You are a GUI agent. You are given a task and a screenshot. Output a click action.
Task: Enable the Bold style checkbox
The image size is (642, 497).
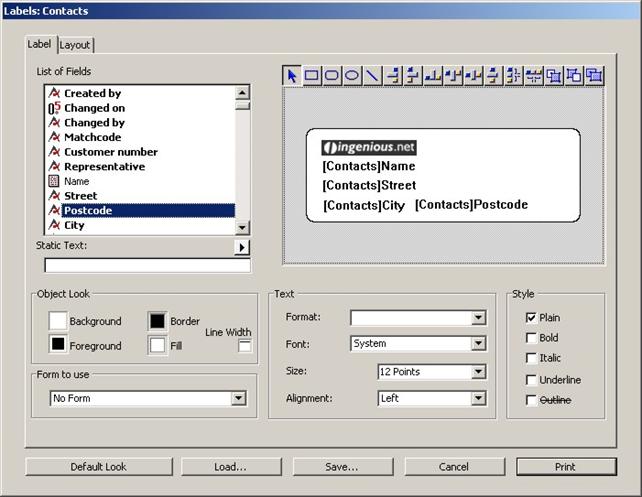coord(531,338)
